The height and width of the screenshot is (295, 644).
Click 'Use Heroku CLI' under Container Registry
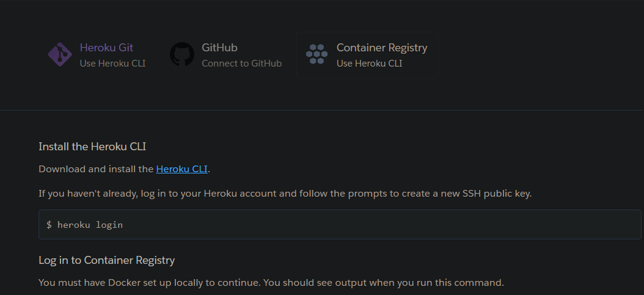point(369,63)
